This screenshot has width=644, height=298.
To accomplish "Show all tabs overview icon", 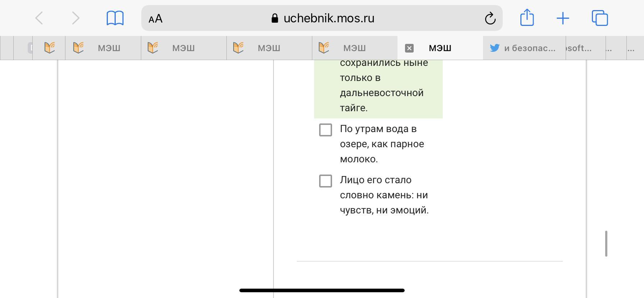I will pyautogui.click(x=600, y=18).
